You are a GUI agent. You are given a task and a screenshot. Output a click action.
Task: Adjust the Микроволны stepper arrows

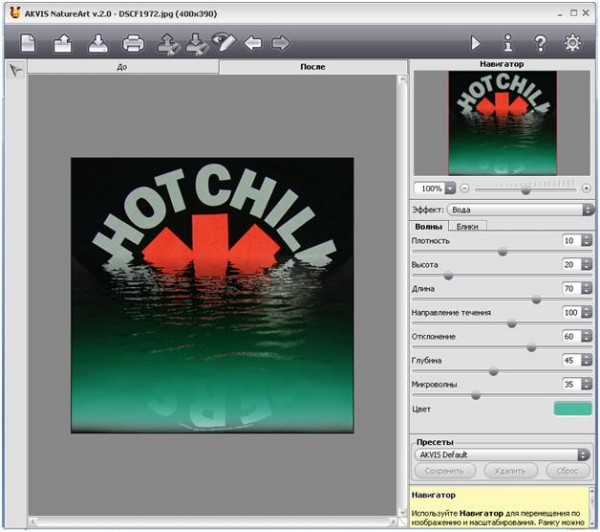[x=587, y=384]
